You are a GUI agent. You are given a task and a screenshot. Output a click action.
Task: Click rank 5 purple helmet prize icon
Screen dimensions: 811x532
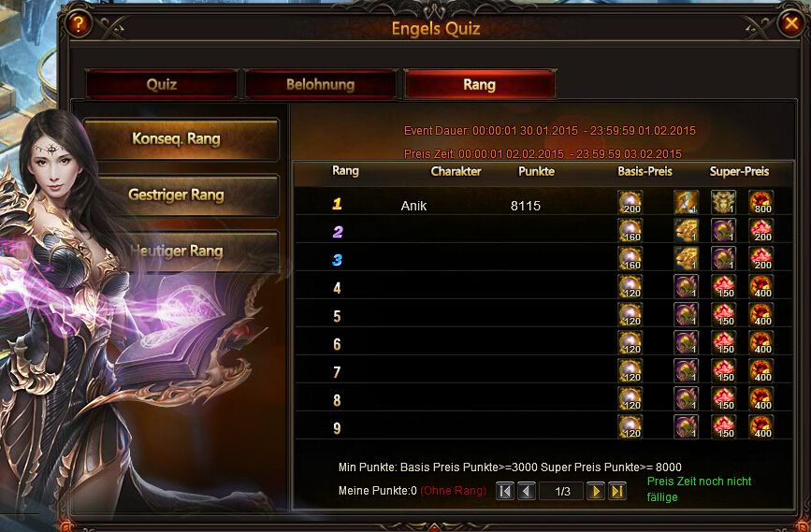click(687, 314)
